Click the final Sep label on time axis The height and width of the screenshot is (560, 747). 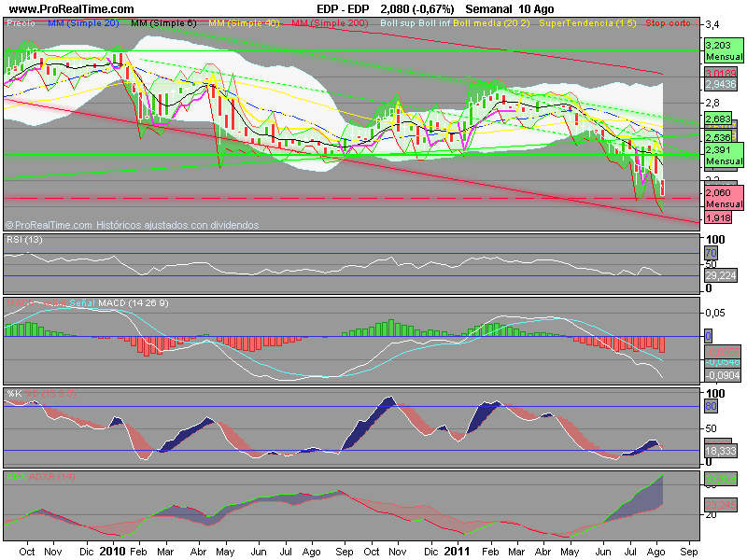689,552
